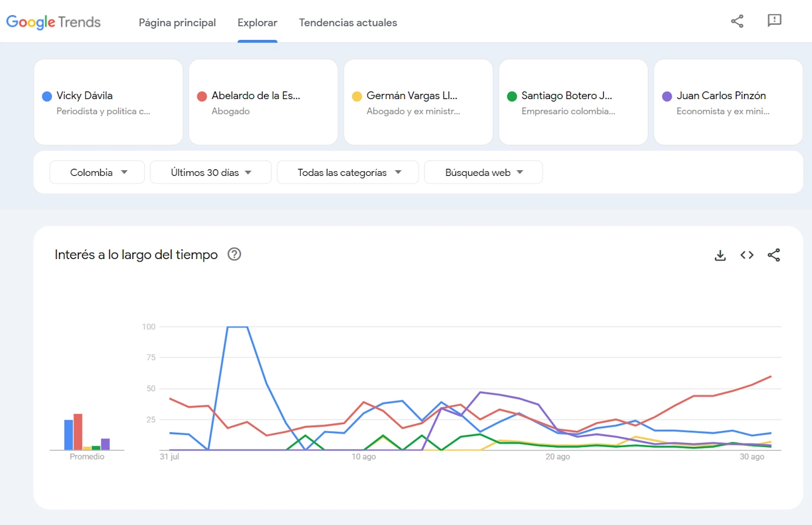
Task: Click the Google Trends logo
Action: coord(53,22)
